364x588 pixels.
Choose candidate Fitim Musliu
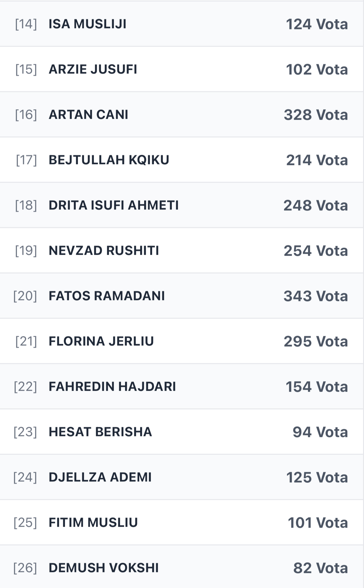pos(93,523)
